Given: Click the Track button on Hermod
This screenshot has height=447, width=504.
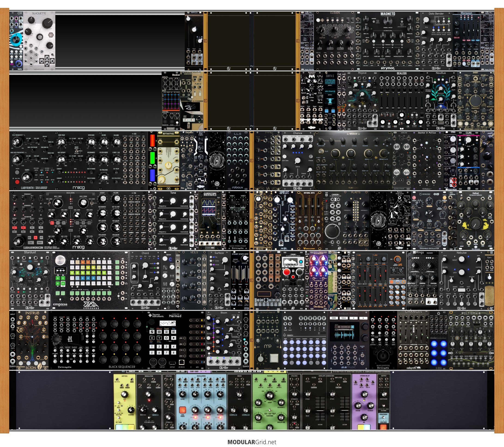Looking at the screenshot, I should pyautogui.click(x=166, y=332).
